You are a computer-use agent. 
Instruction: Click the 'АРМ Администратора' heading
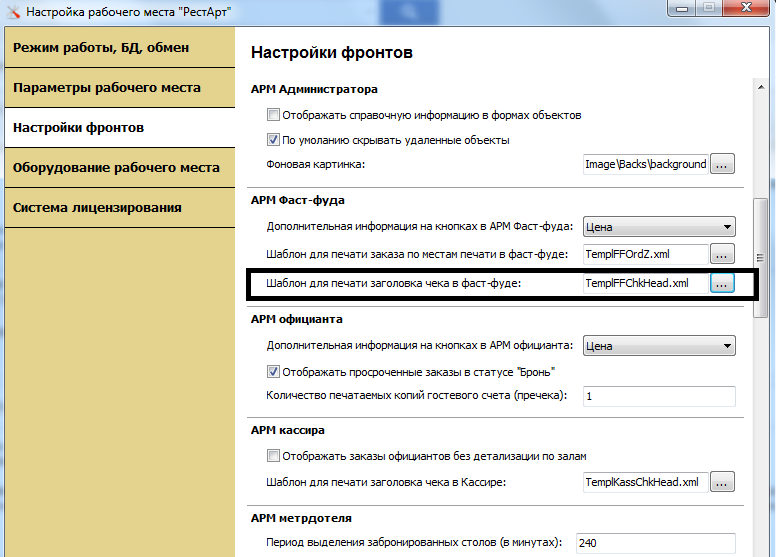[x=314, y=89]
